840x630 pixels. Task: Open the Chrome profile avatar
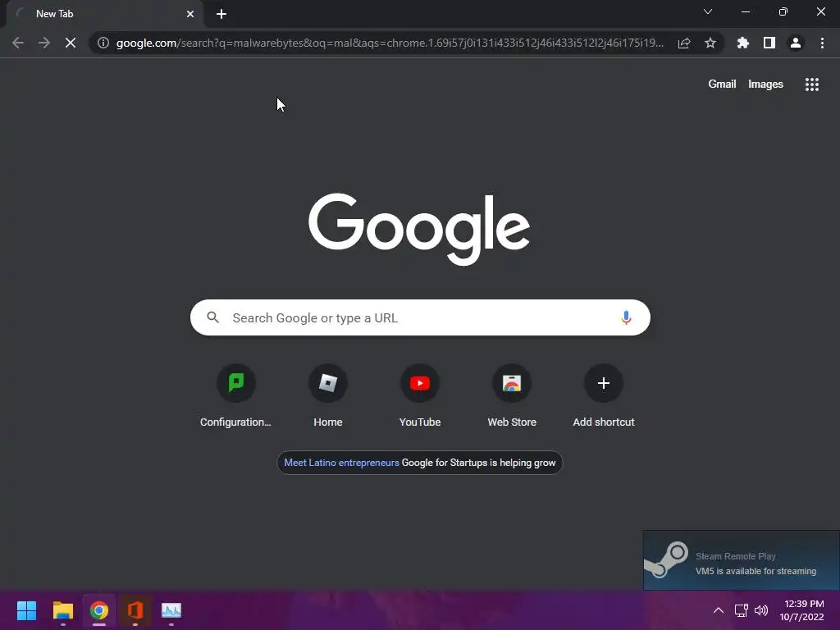(796, 43)
